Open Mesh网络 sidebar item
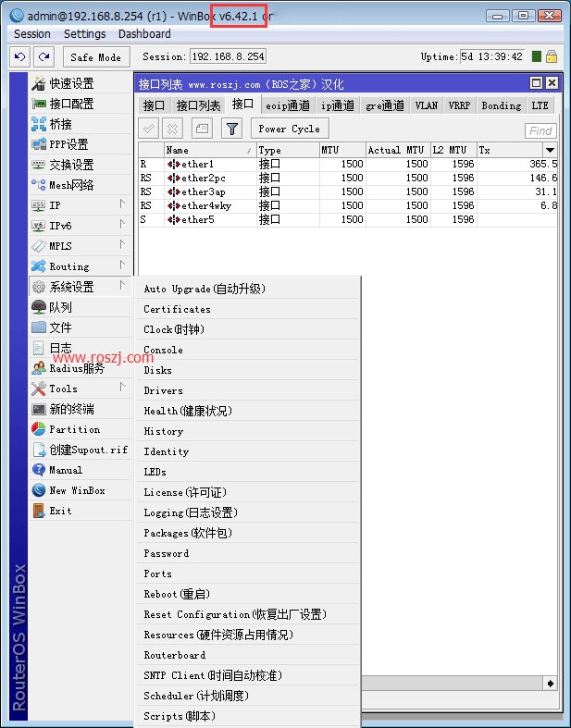Screen dimensions: 571x728 81,185
